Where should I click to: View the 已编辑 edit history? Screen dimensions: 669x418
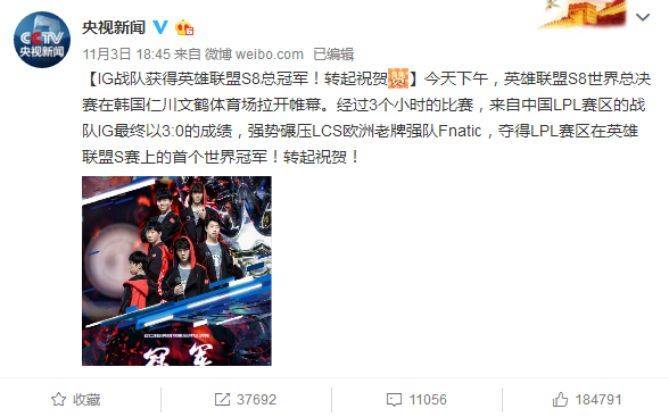tap(333, 54)
